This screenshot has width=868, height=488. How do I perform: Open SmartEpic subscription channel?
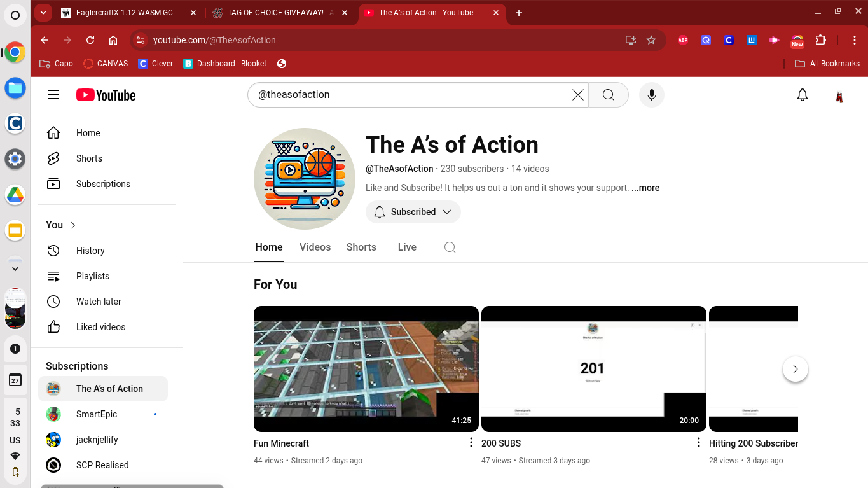(103, 414)
